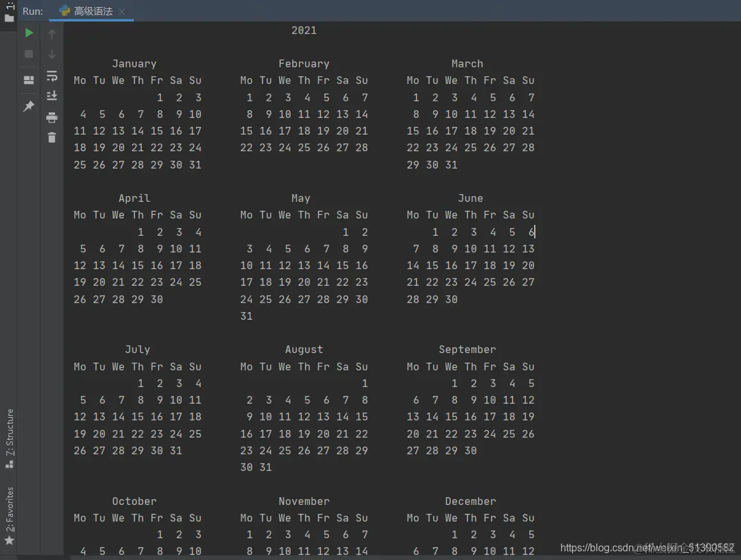The image size is (741, 560).
Task: Click the Down the stack trace arrow
Action: click(x=52, y=54)
